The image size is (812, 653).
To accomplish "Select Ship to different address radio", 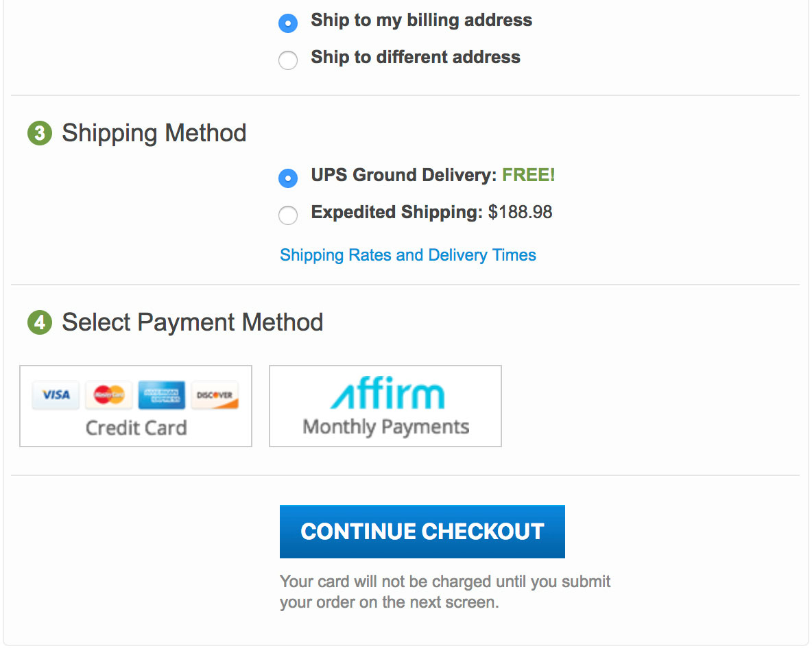I will click(288, 60).
